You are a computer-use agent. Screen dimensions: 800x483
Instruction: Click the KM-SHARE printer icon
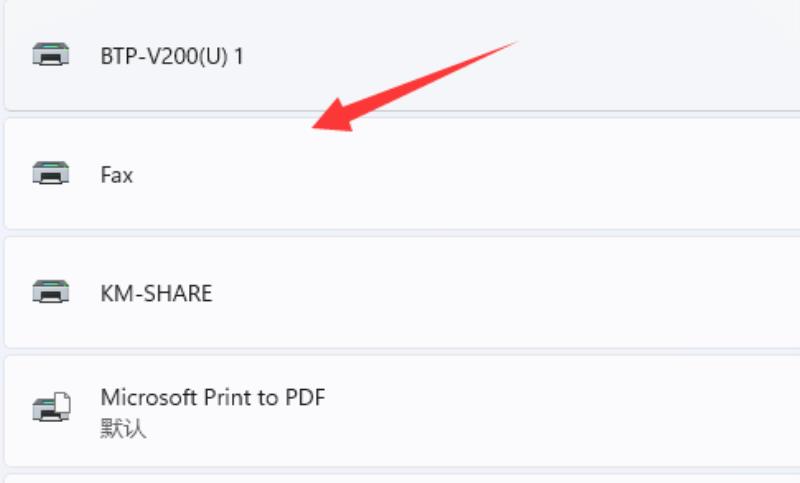pyautogui.click(x=51, y=292)
